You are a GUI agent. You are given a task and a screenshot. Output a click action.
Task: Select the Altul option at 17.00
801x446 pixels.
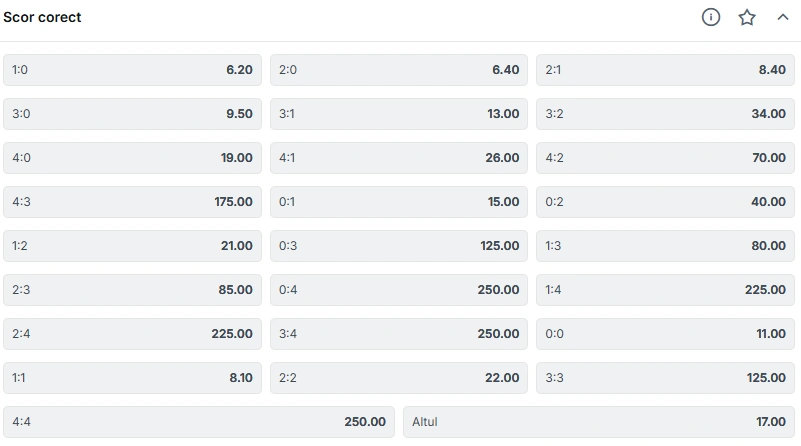click(599, 421)
